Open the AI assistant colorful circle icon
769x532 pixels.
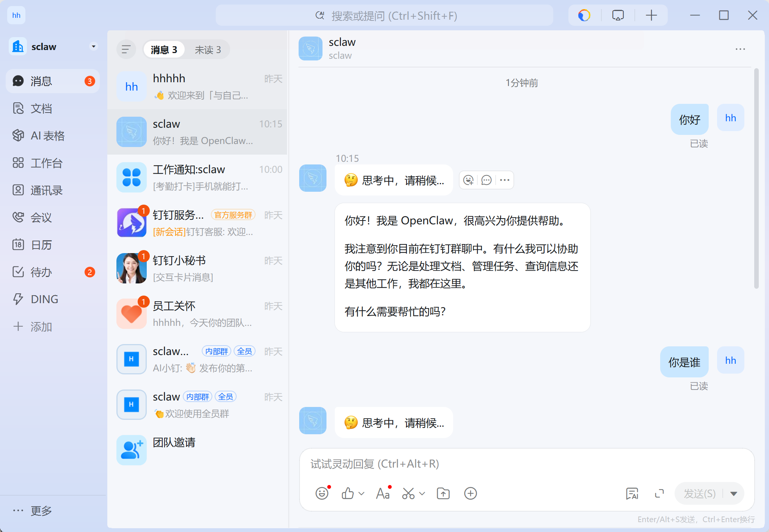coord(584,16)
